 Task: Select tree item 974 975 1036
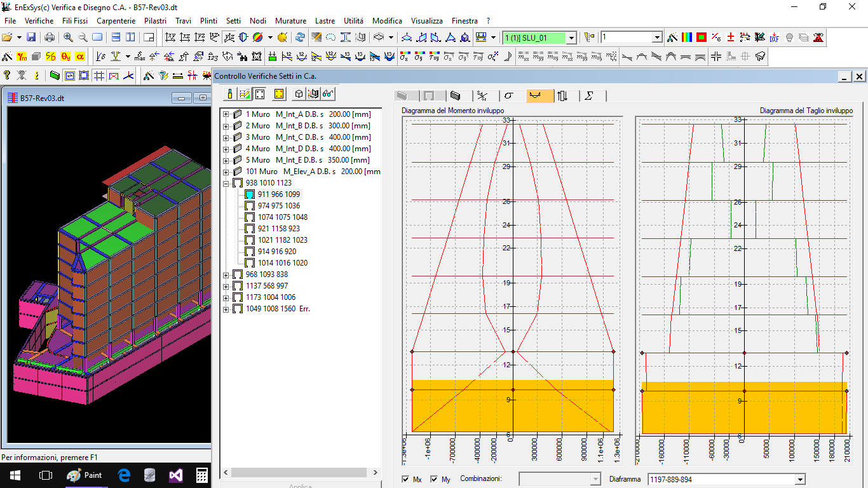[279, 206]
